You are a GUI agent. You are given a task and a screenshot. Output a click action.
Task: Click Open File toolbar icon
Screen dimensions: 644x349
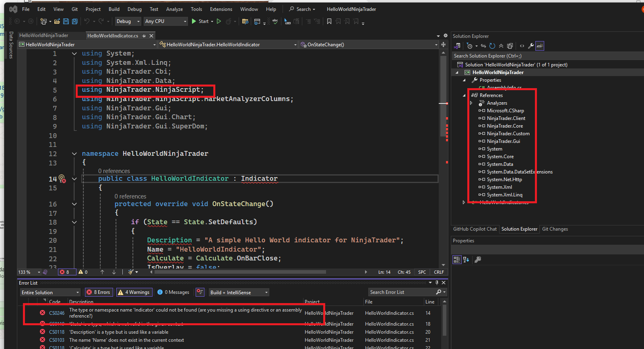pyautogui.click(x=57, y=21)
